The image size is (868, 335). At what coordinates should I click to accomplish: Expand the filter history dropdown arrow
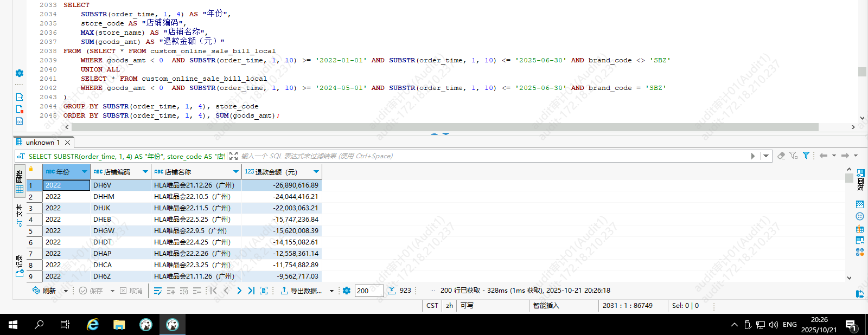(766, 156)
